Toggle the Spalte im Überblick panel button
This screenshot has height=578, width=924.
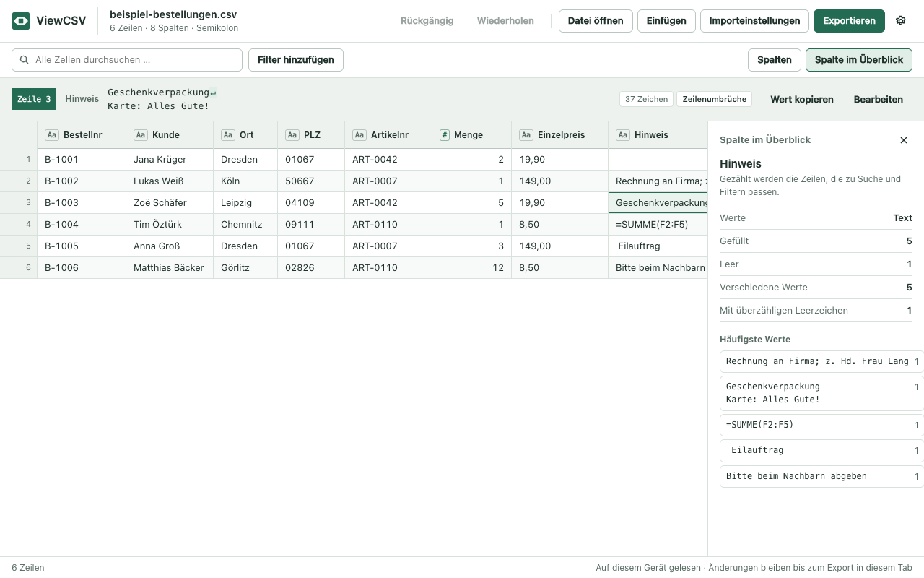[x=859, y=60]
